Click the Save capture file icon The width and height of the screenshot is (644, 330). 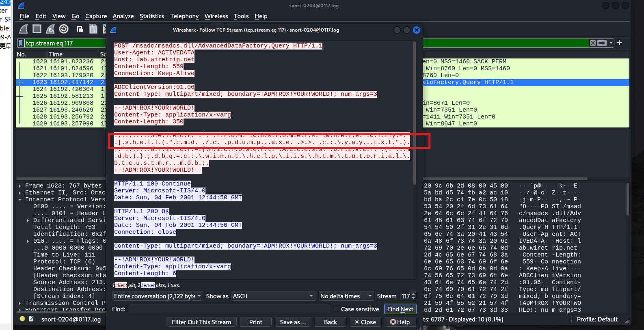[x=93, y=29]
